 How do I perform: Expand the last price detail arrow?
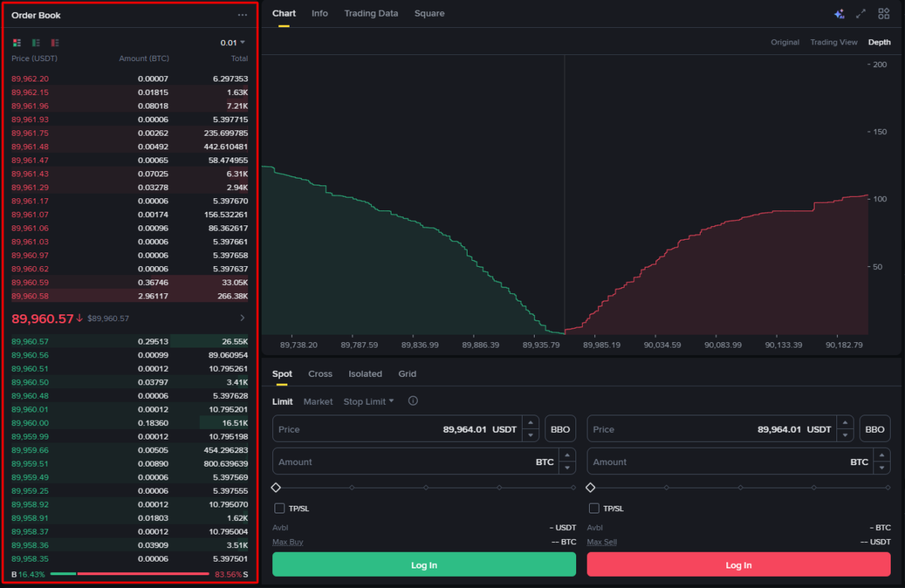(x=241, y=318)
